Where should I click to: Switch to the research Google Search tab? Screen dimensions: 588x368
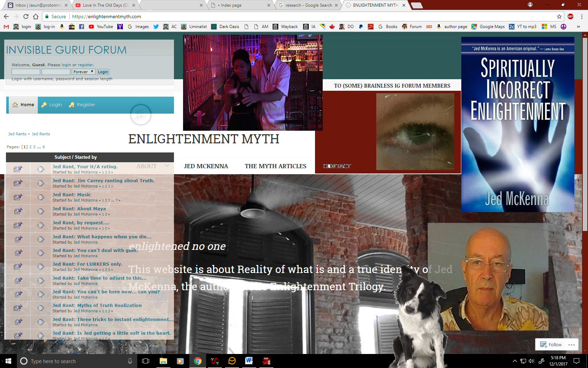pos(308,5)
